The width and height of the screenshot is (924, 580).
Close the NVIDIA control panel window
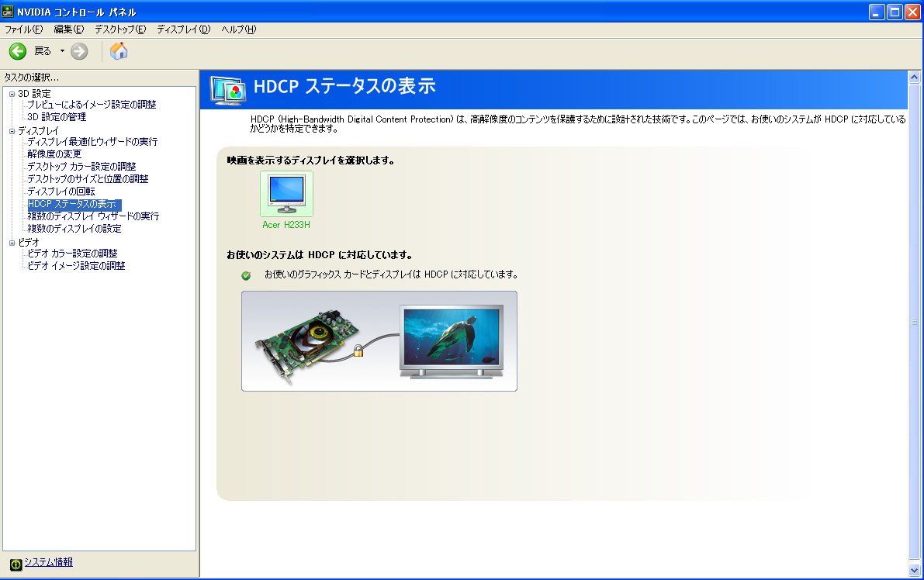coord(912,12)
